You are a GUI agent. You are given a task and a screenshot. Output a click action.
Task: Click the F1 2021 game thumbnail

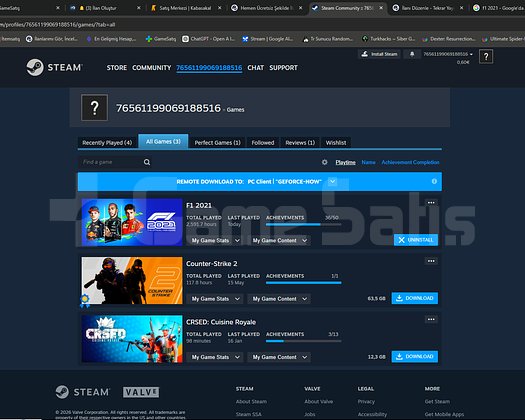tap(132, 222)
